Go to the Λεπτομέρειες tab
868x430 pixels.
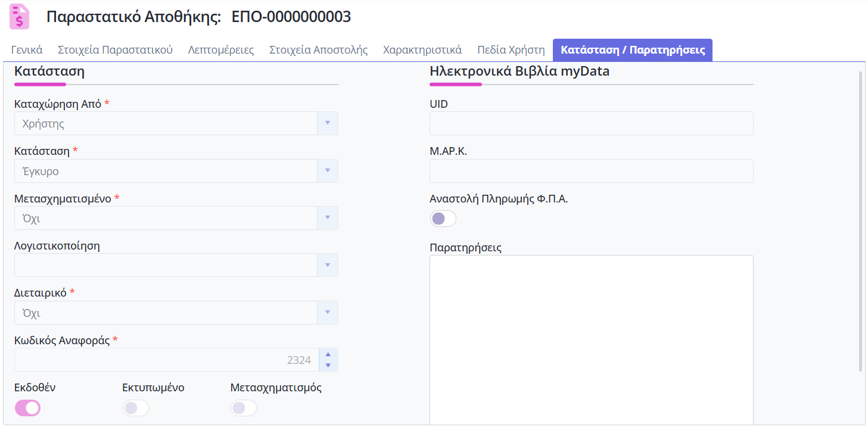pos(221,50)
